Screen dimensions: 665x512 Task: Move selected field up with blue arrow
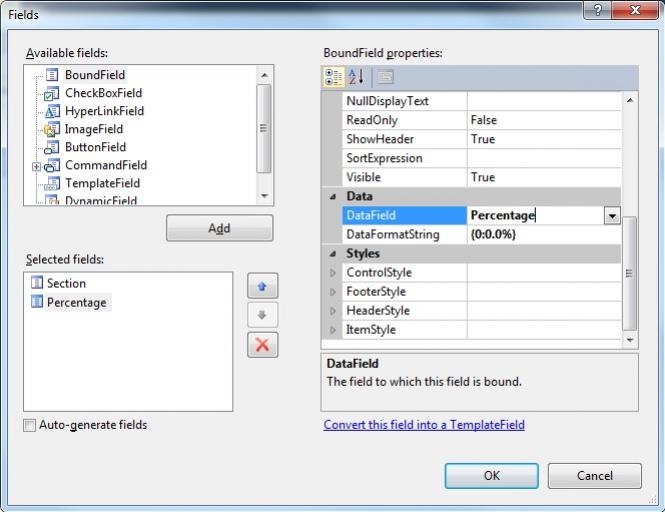coord(263,286)
